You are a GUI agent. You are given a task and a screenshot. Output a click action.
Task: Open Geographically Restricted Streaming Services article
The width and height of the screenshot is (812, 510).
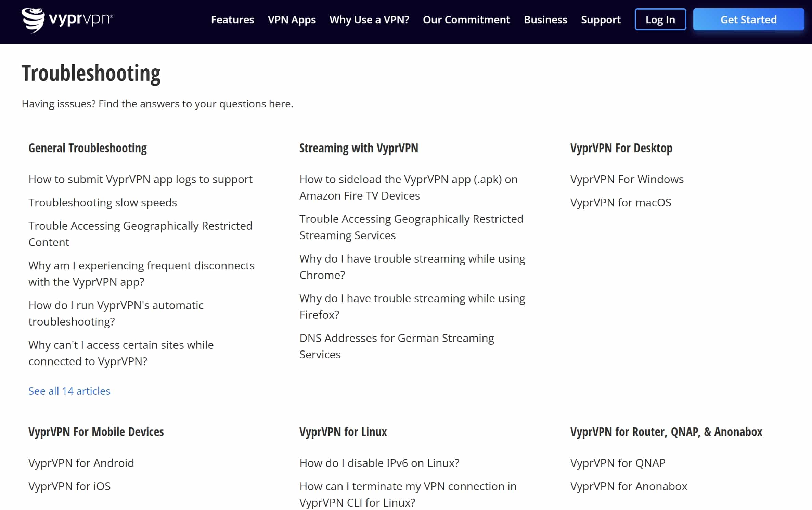pos(411,227)
